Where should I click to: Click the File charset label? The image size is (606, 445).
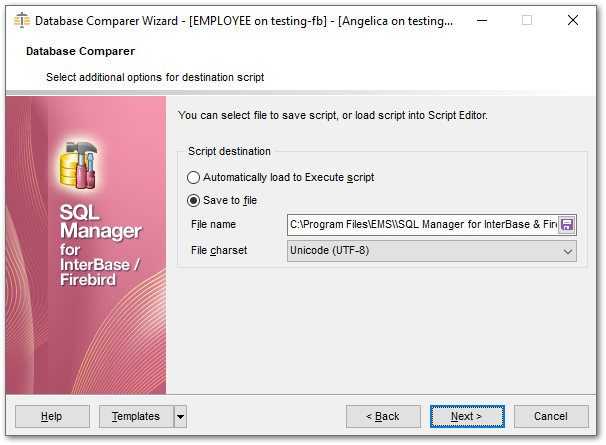(x=218, y=250)
